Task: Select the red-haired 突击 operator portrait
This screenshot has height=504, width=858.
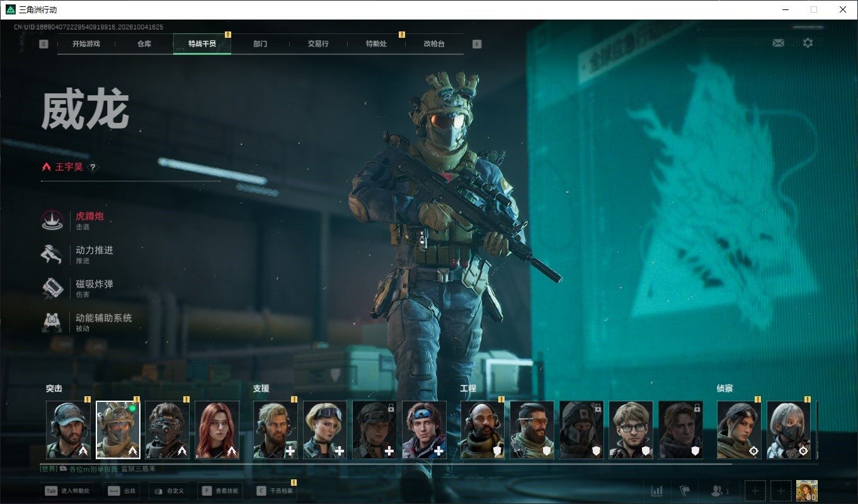Action: tap(217, 430)
